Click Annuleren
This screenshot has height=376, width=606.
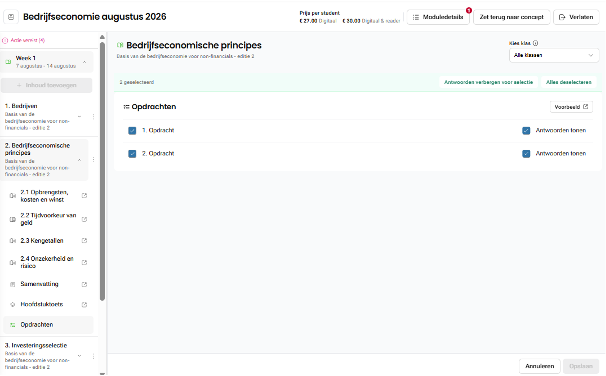(x=540, y=366)
